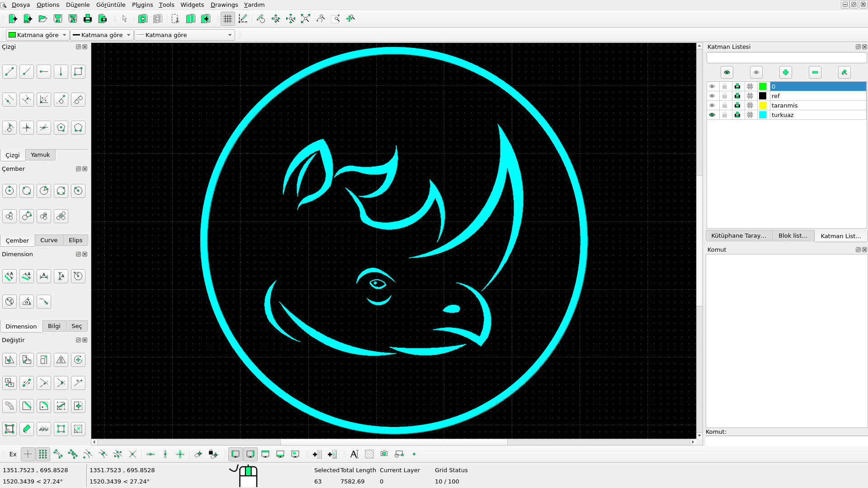Open the color Katmana göre dropdown
Screen dimensions: 868x488
point(38,35)
